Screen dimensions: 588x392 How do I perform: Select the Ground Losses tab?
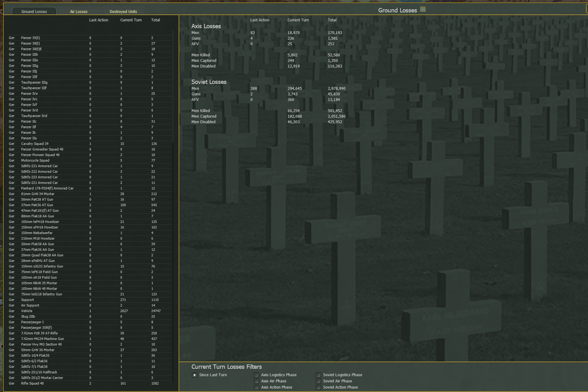(34, 11)
